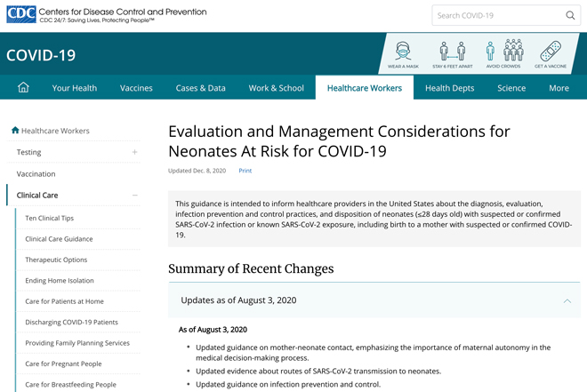Click the search magnifier icon
Image resolution: width=587 pixels, height=392 pixels.
(570, 15)
